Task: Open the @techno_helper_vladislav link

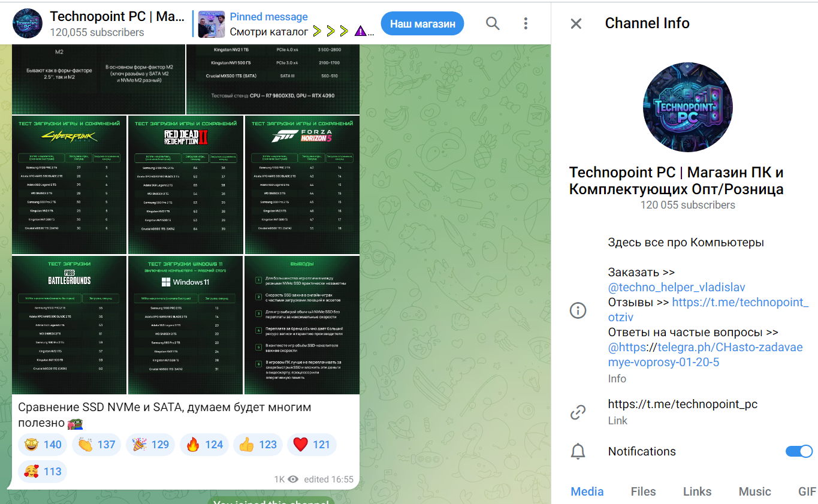Action: (677, 288)
